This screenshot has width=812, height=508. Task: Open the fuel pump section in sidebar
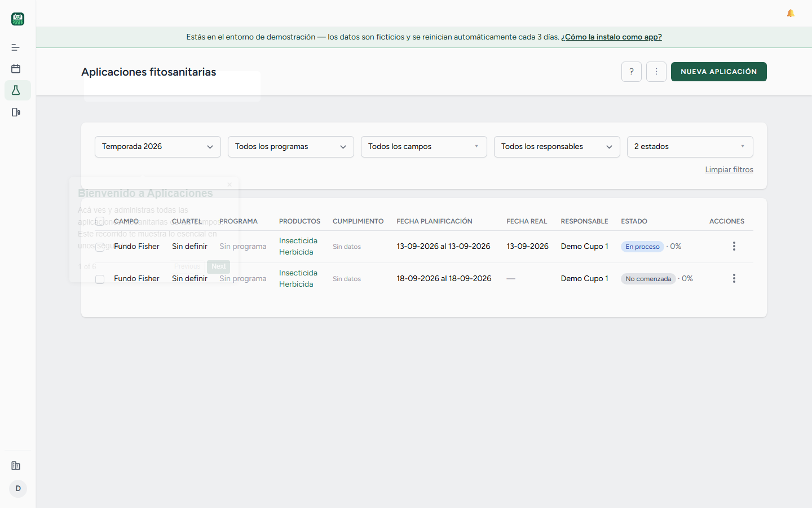(16, 112)
